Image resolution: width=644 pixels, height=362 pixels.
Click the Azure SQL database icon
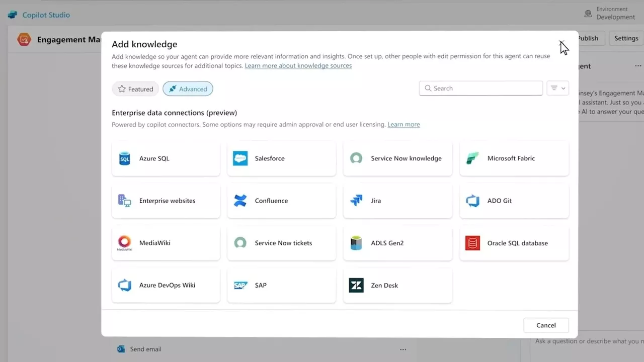point(124,158)
